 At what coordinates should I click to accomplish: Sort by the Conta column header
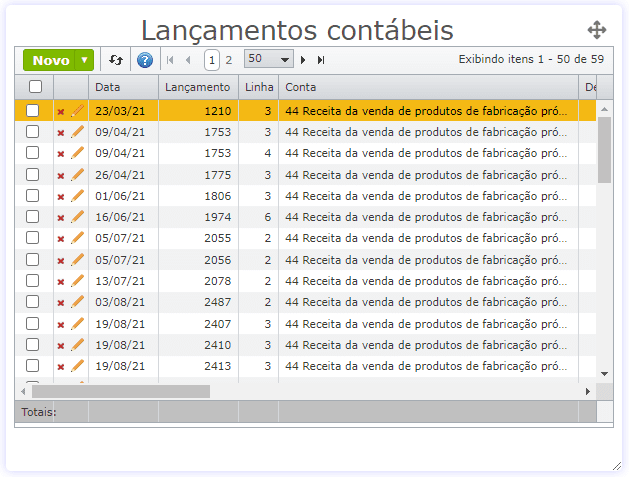click(x=301, y=87)
